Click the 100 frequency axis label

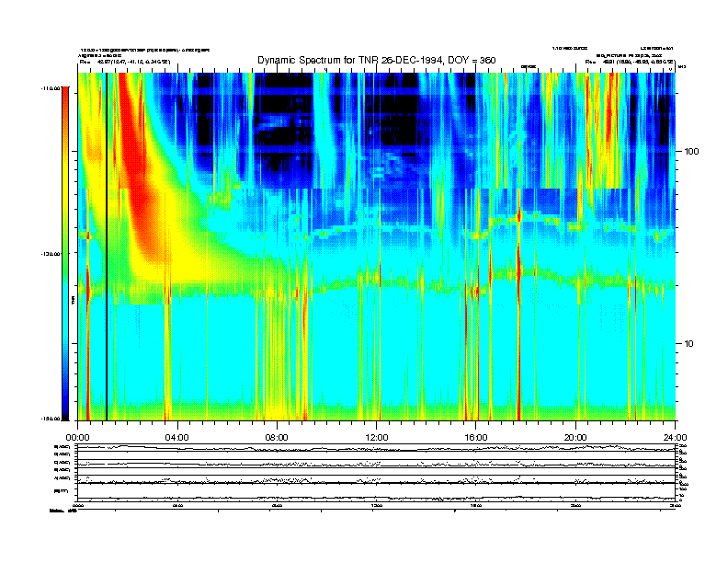coord(691,152)
